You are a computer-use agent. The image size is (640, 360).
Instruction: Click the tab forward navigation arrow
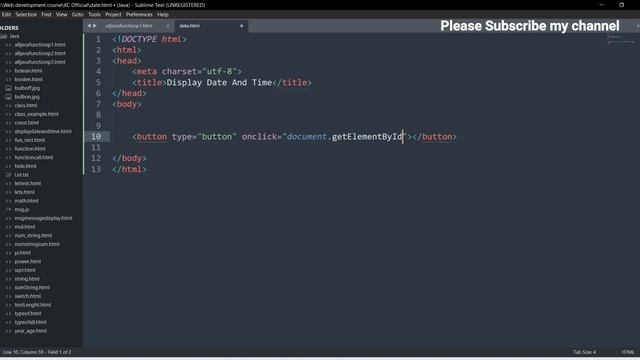[95, 26]
